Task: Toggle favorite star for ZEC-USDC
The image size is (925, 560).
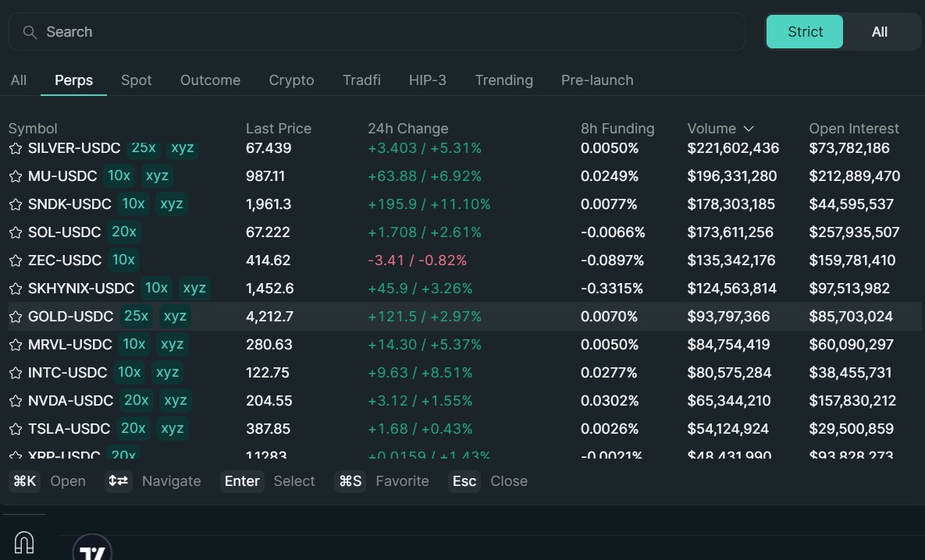Action: (16, 261)
